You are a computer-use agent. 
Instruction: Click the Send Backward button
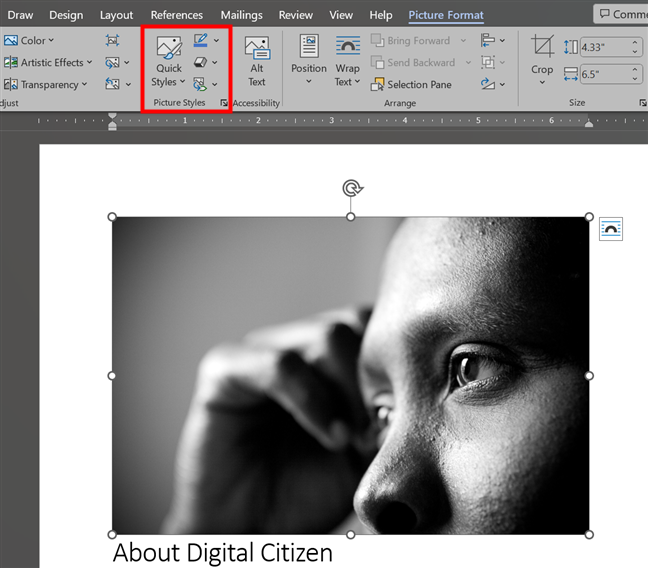[413, 62]
